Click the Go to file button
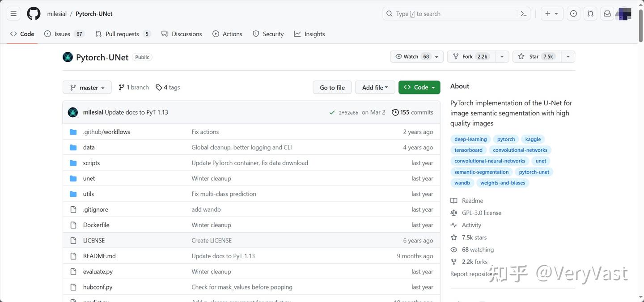This screenshot has height=302, width=644. click(x=332, y=88)
